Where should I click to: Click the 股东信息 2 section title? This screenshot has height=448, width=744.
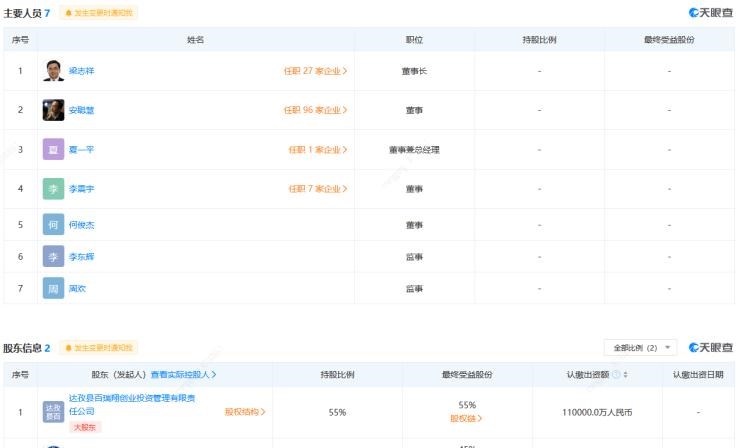tap(27, 348)
